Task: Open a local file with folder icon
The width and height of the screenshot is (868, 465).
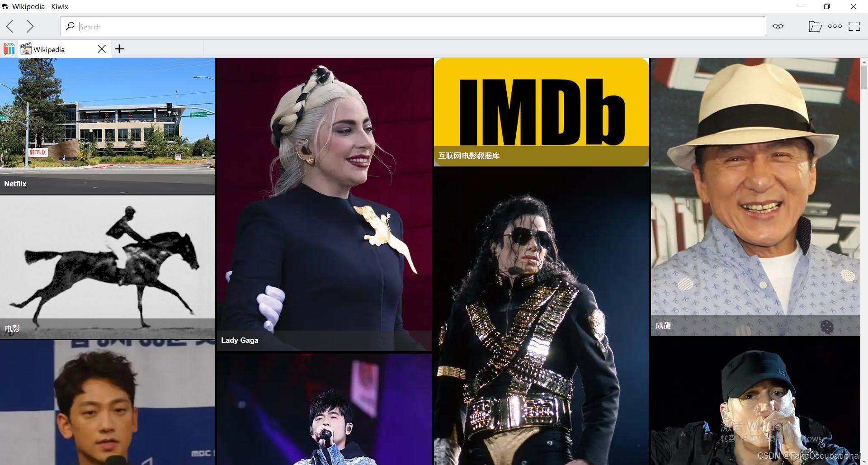Action: (x=815, y=26)
